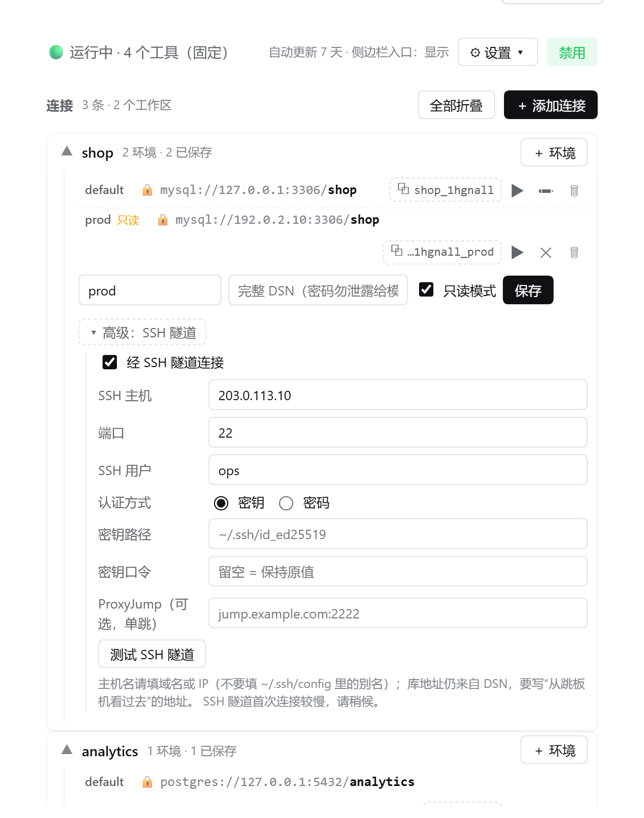The image size is (644, 818).
Task: Click the 'default' label in shop
Action: pyautogui.click(x=104, y=190)
